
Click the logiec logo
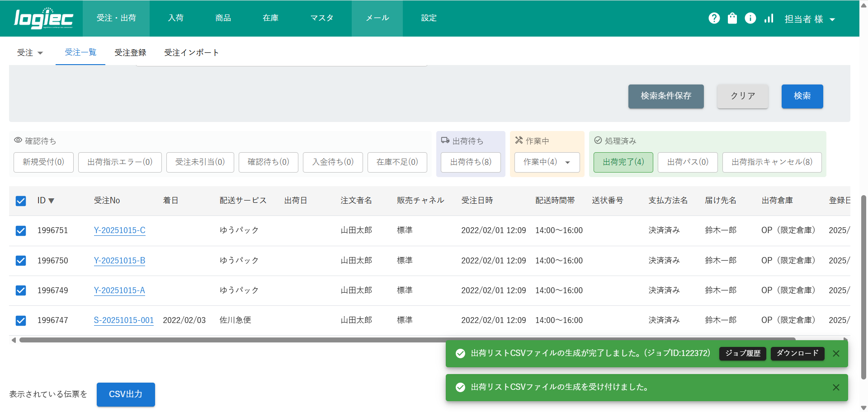point(43,19)
